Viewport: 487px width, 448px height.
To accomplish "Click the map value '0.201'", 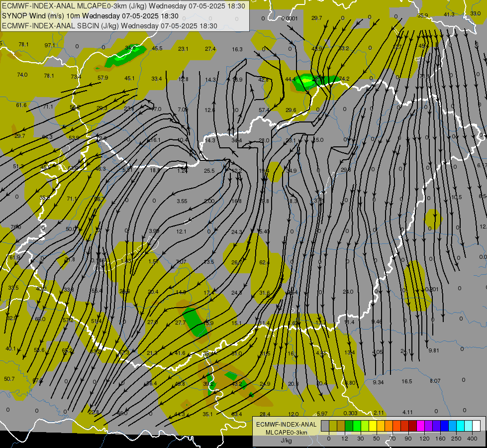I will pyautogui.click(x=432, y=289).
